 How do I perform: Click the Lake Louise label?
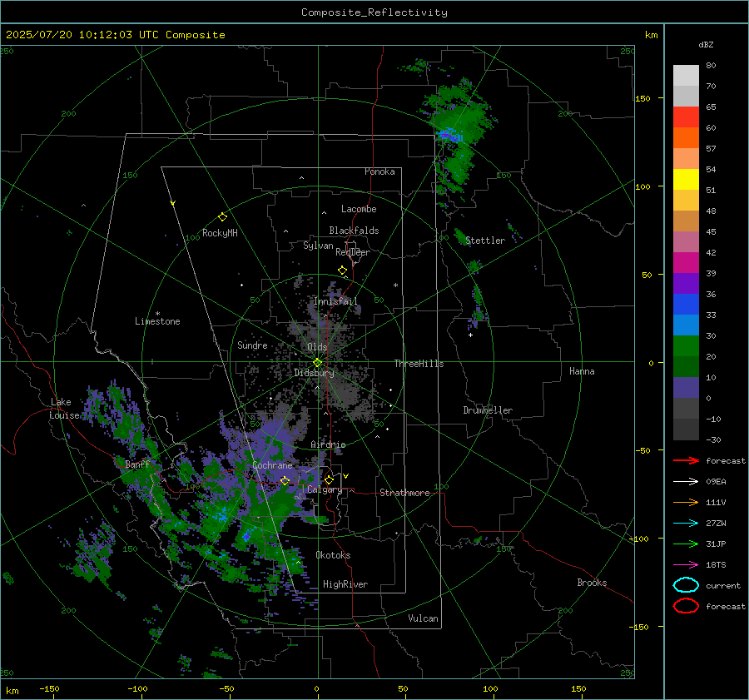[x=66, y=409]
